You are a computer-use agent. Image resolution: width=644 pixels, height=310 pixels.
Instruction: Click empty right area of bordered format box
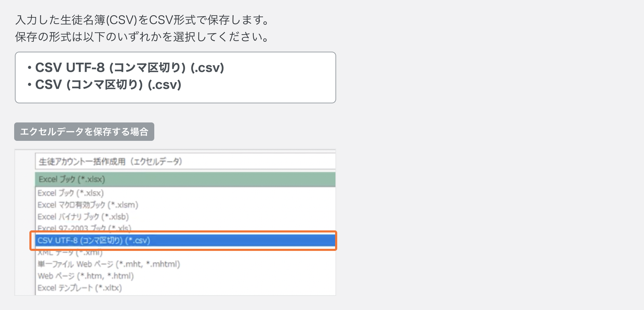click(283, 77)
